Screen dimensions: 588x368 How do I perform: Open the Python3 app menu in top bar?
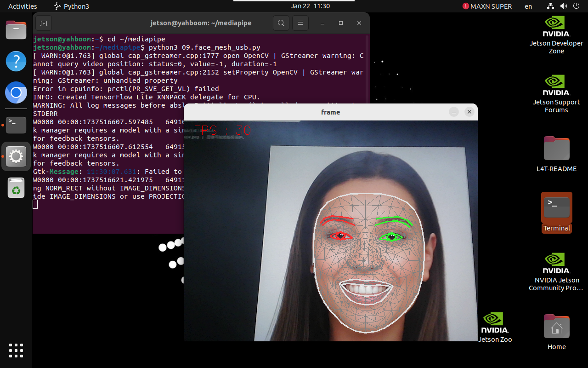pyautogui.click(x=71, y=6)
